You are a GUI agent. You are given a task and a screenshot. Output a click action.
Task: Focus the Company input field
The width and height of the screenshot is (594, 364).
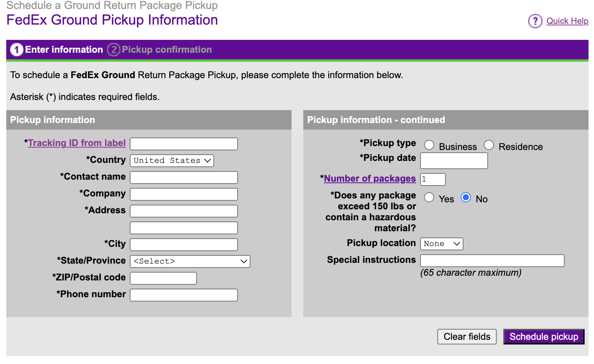pos(184,194)
